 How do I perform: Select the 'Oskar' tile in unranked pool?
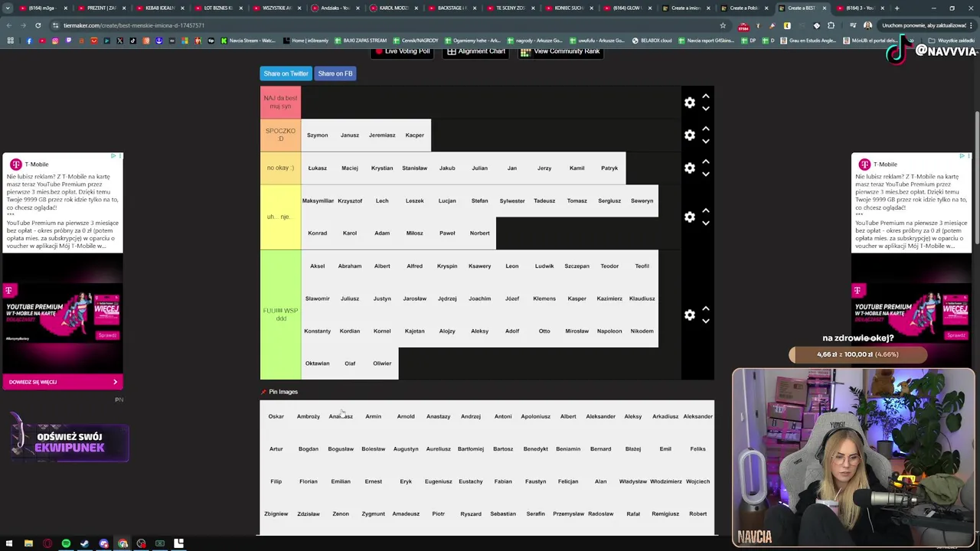click(276, 416)
